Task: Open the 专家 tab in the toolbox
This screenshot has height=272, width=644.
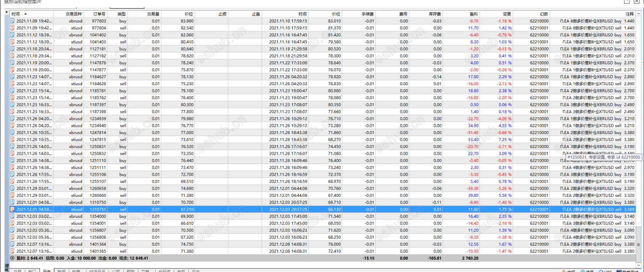Action: click(x=181, y=271)
